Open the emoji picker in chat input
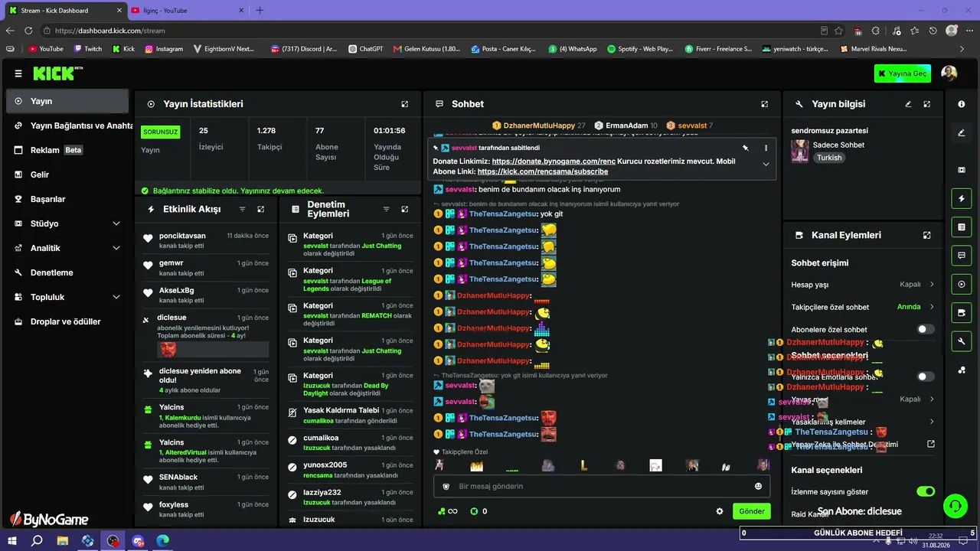Viewport: 980px width, 551px height. (758, 486)
